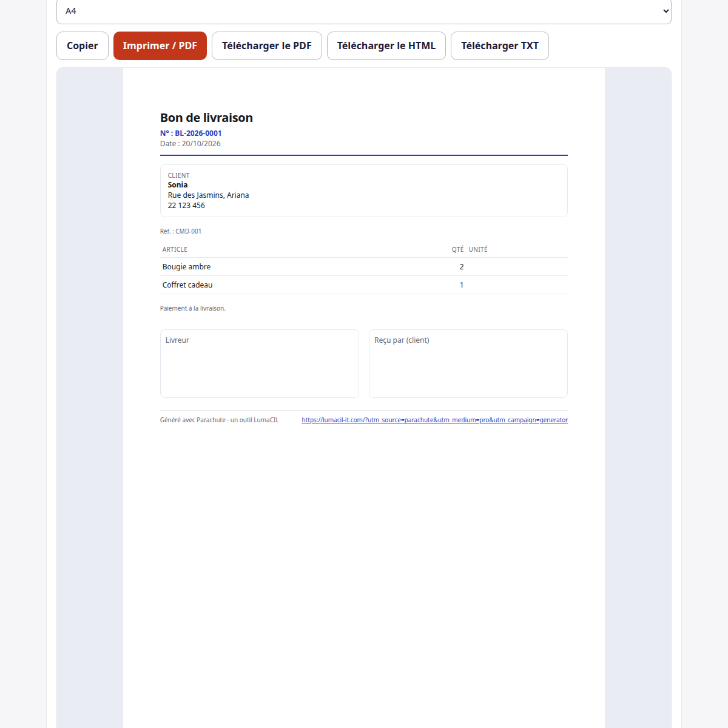The width and height of the screenshot is (728, 728).
Task: Click the note Paiement à la livraison
Action: pos(193,308)
